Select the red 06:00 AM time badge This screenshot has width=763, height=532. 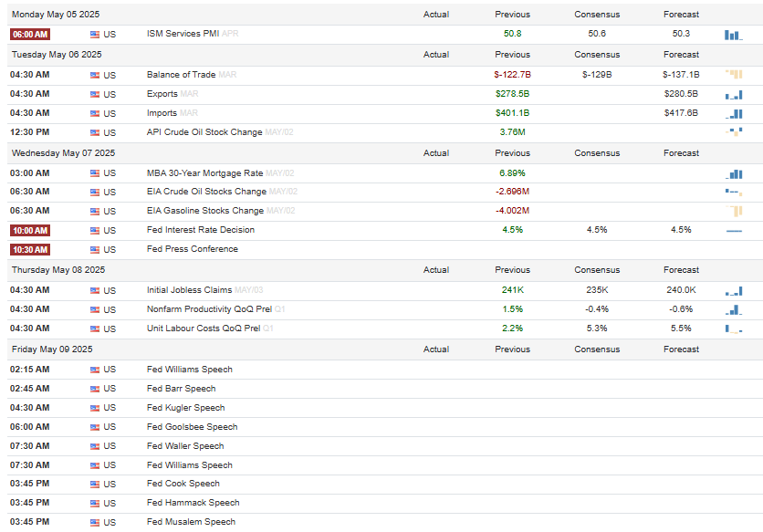[30, 35]
